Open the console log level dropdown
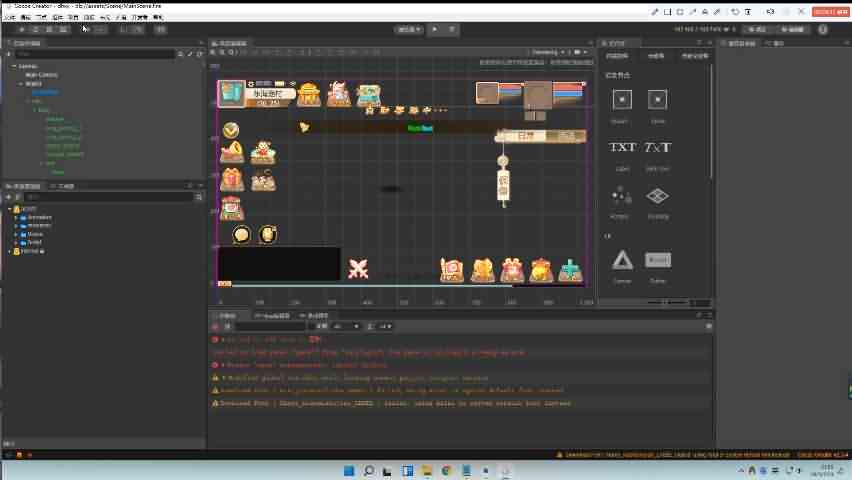Image resolution: width=852 pixels, height=480 pixels. point(346,326)
